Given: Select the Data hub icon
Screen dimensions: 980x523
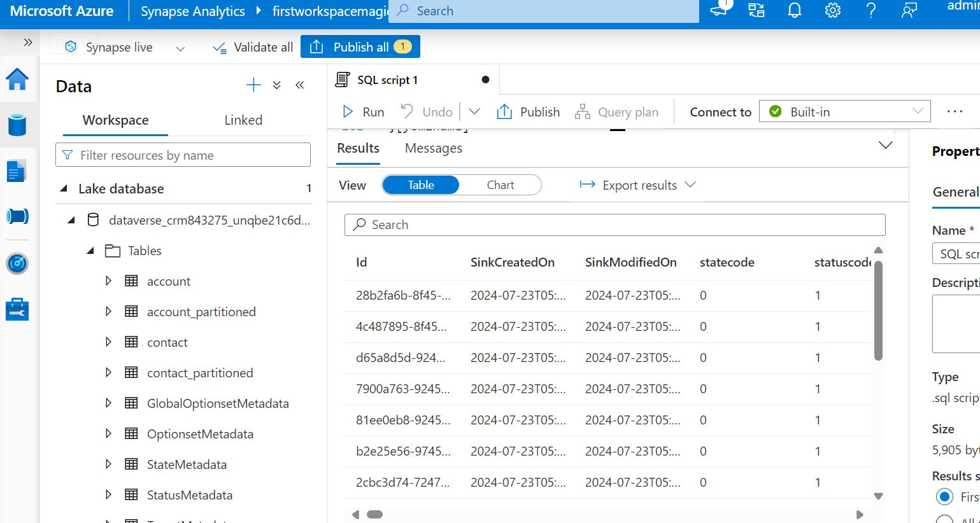Looking at the screenshot, I should point(17,125).
